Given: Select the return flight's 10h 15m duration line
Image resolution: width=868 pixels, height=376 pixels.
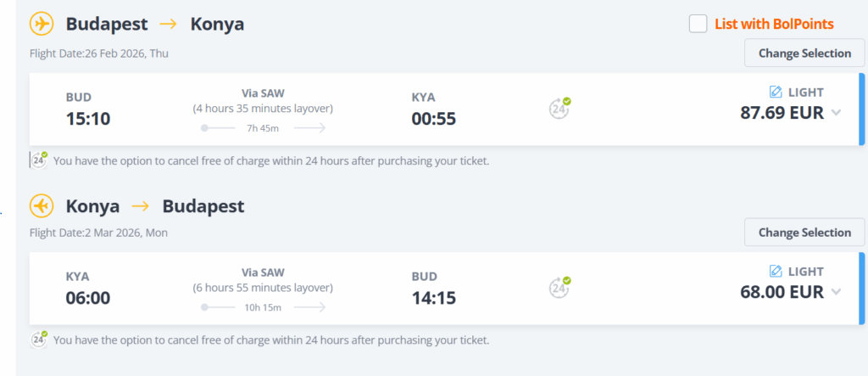Looking at the screenshot, I should tap(263, 307).
